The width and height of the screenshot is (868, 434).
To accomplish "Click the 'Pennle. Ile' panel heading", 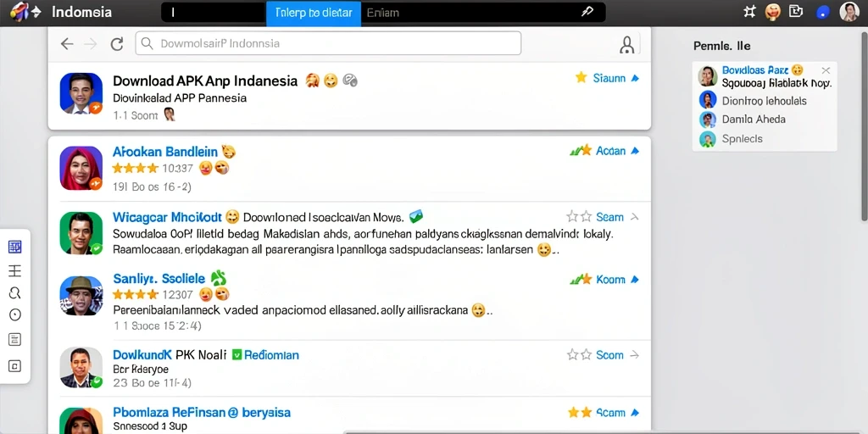I will click(x=722, y=46).
